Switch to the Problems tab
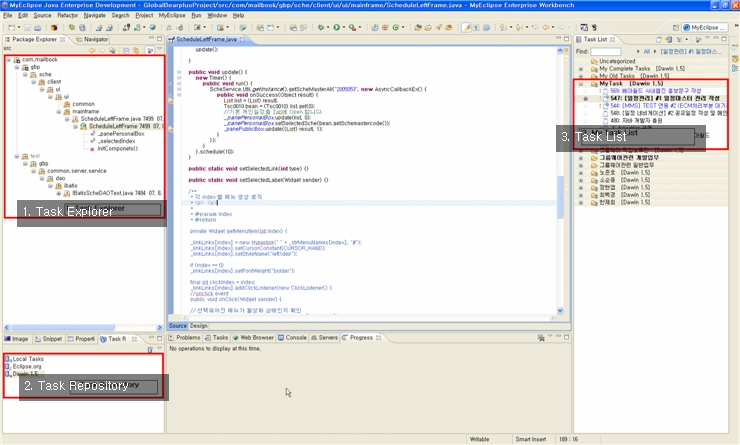The height and width of the screenshot is (445, 740). click(x=184, y=337)
